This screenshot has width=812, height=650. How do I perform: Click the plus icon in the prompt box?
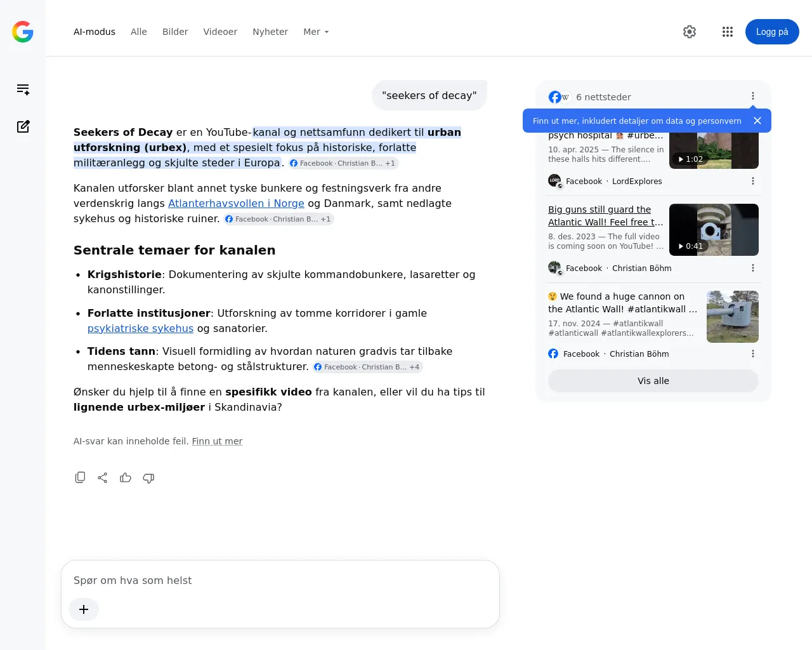tap(84, 609)
